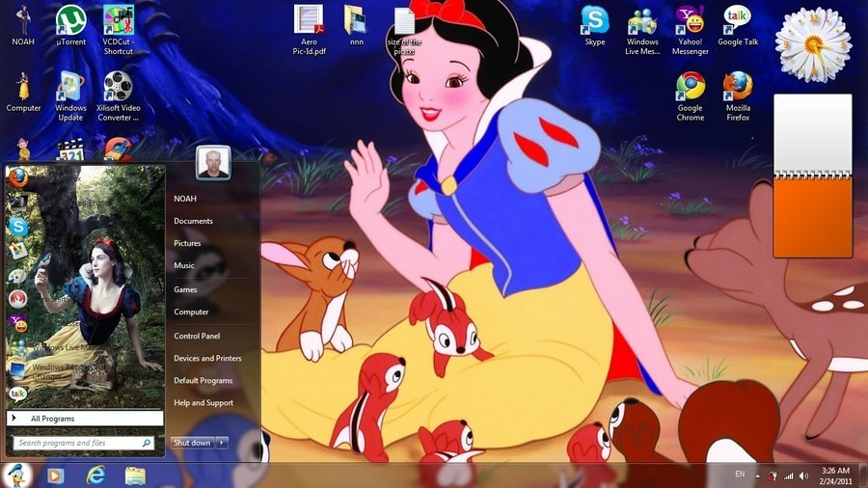
Task: Choose Documents in the Start menu
Action: coord(193,221)
